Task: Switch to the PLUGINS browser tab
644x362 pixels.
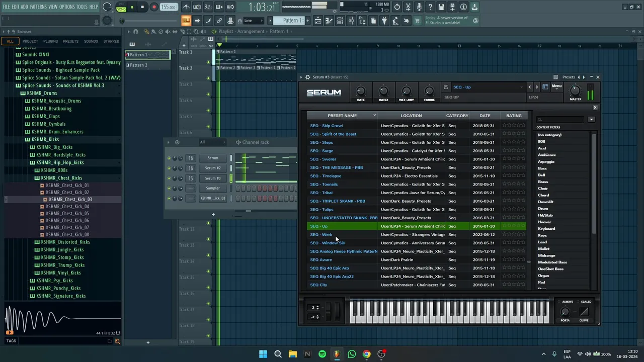Action: (x=50, y=41)
